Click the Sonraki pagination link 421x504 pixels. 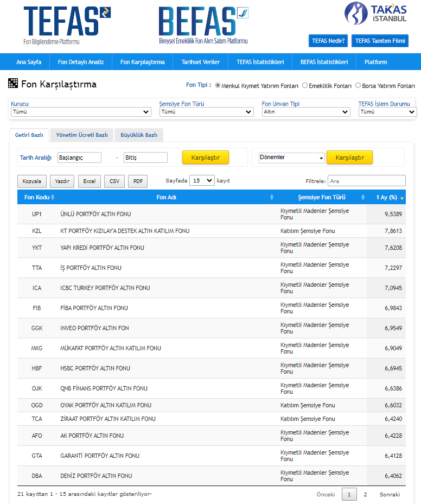click(390, 494)
